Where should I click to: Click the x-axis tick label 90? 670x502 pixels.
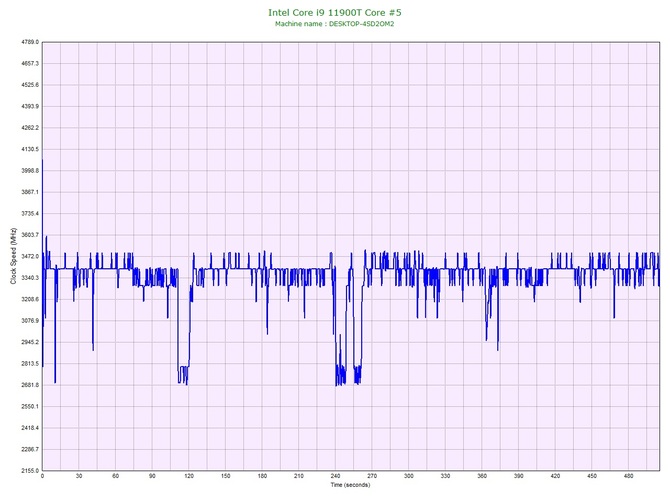pyautogui.click(x=152, y=476)
